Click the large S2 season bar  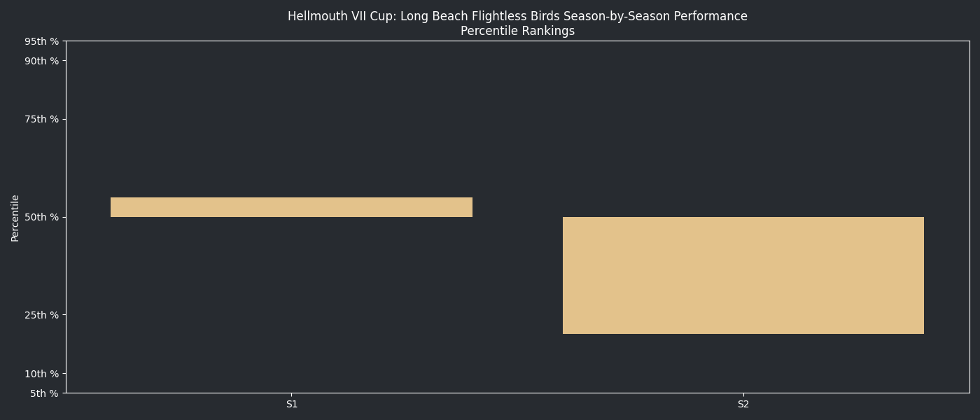click(743, 275)
